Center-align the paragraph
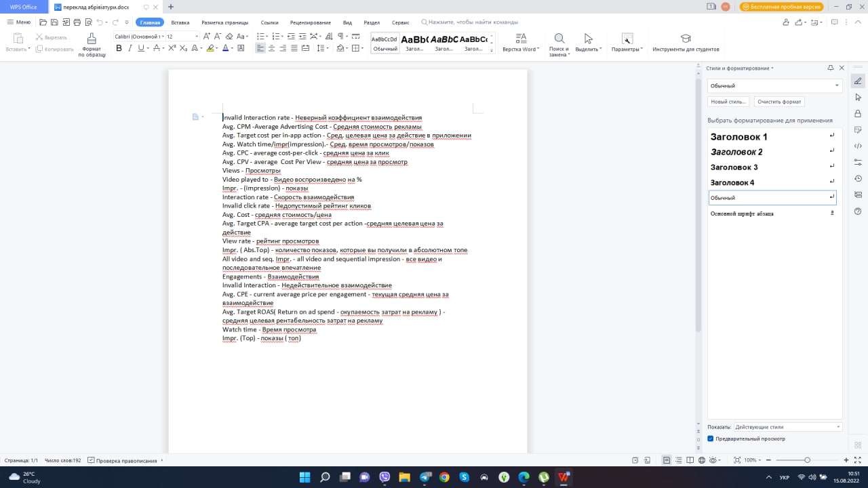The width and height of the screenshot is (868, 488). click(x=272, y=48)
